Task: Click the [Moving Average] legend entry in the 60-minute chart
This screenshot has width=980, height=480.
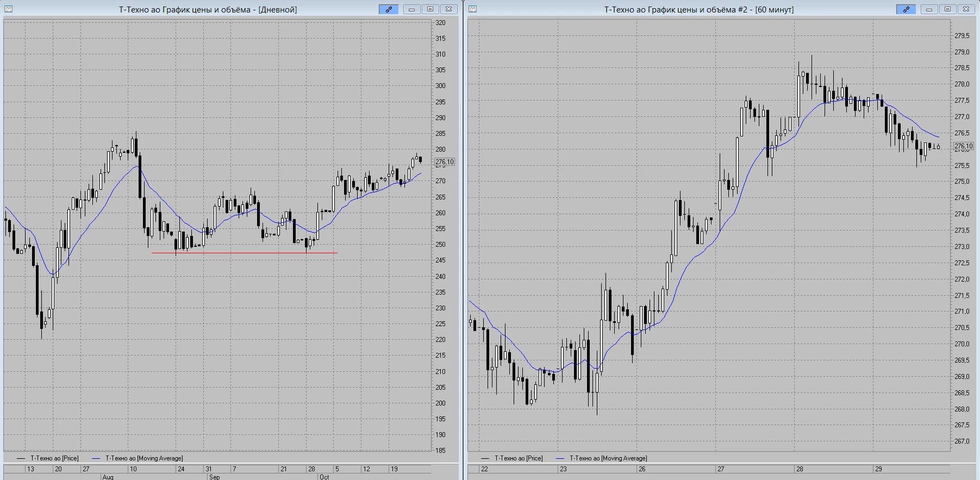Action: tap(608, 458)
